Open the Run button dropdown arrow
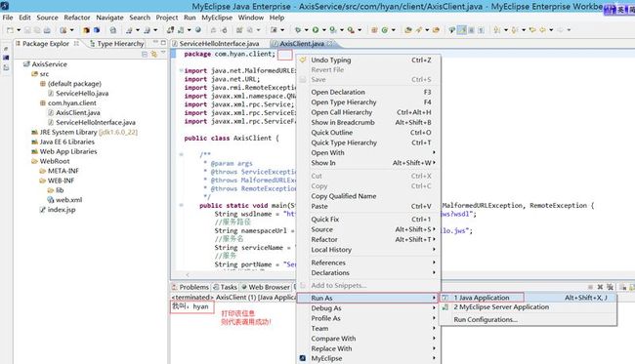This screenshot has height=364, width=635. click(x=323, y=30)
